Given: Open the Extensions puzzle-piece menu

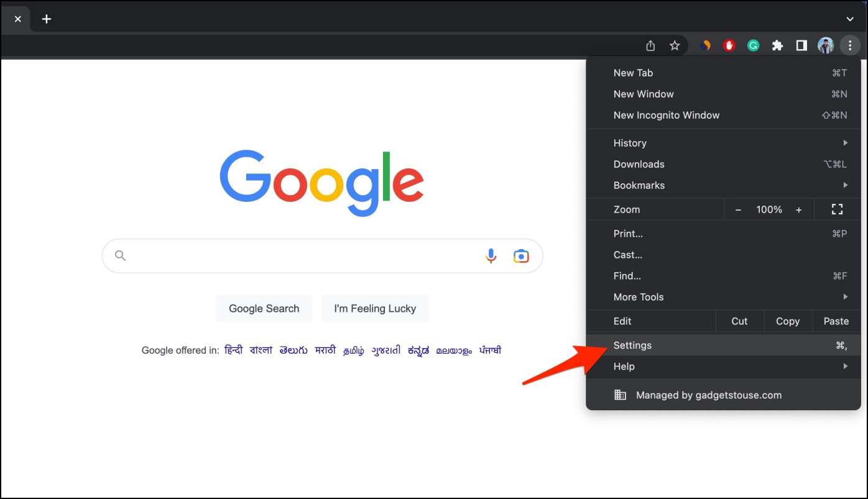Looking at the screenshot, I should [x=777, y=45].
